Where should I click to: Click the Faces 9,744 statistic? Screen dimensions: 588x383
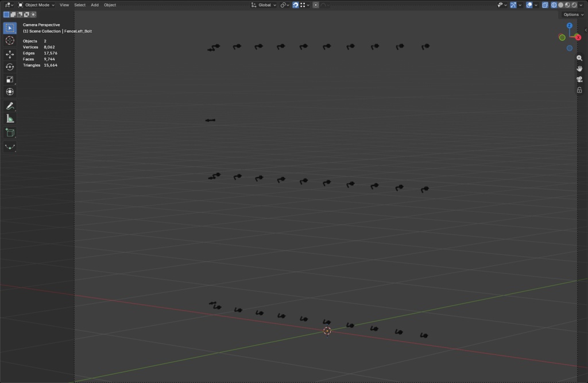(38, 59)
